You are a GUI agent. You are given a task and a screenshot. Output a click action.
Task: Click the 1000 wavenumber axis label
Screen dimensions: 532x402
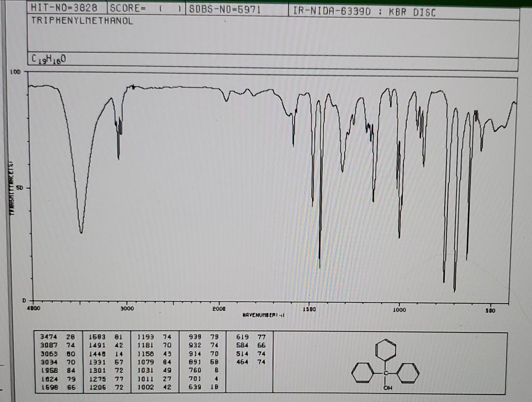point(399,310)
